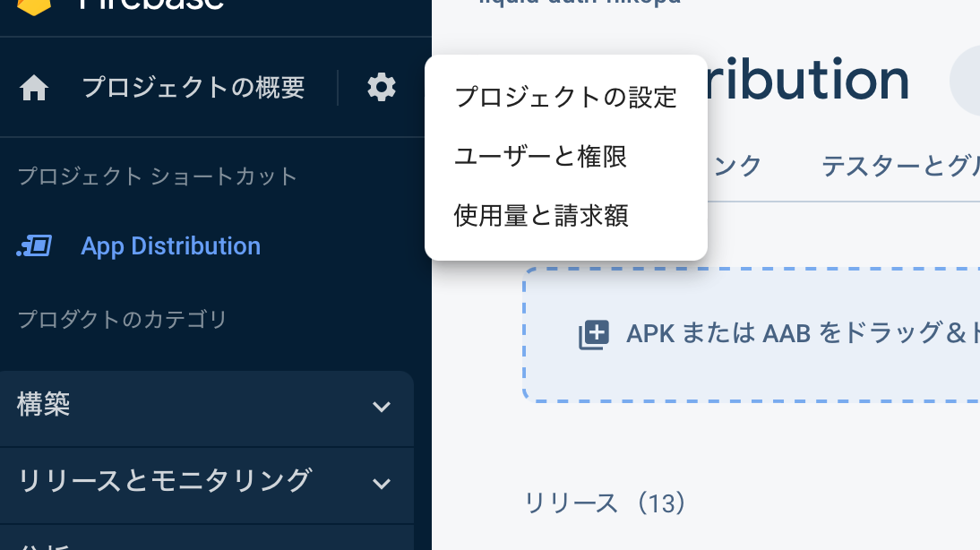Select App Distribution under project shortcuts
The width and height of the screenshot is (980, 550).
[x=170, y=245]
